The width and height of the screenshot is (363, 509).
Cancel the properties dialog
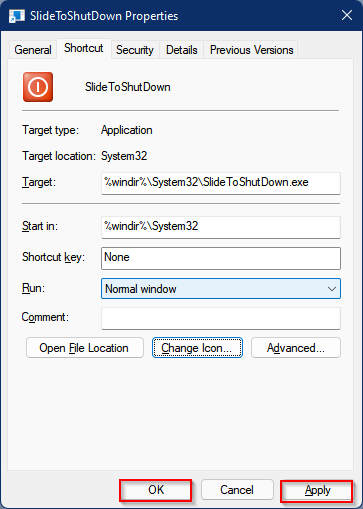[237, 490]
